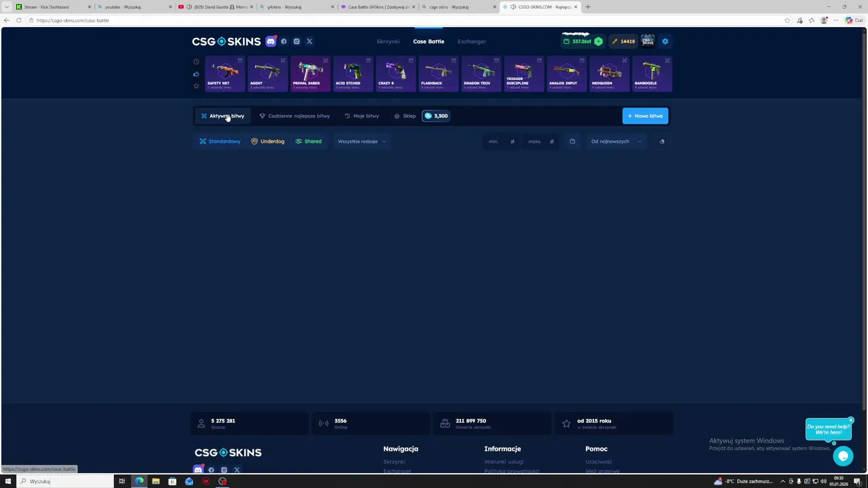Click the Windows taskbar search box
Screen dimensions: 868x488
[65, 481]
